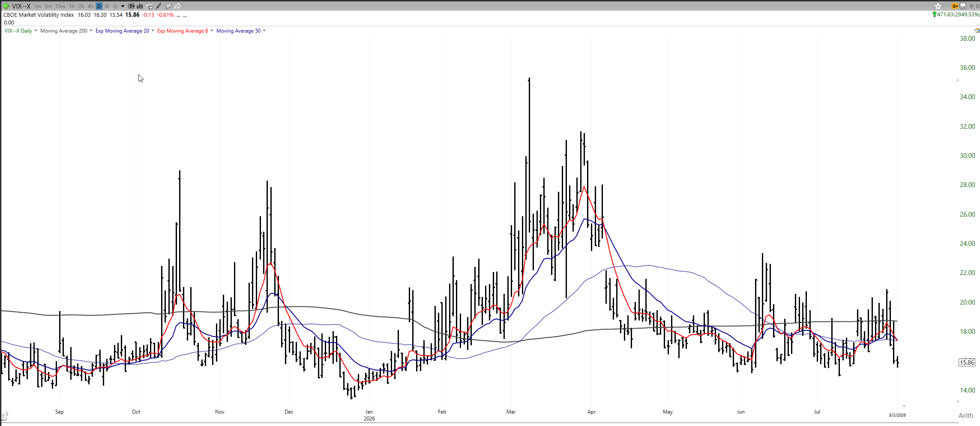
Task: Open the chart template T dropdown
Action: coord(132,6)
